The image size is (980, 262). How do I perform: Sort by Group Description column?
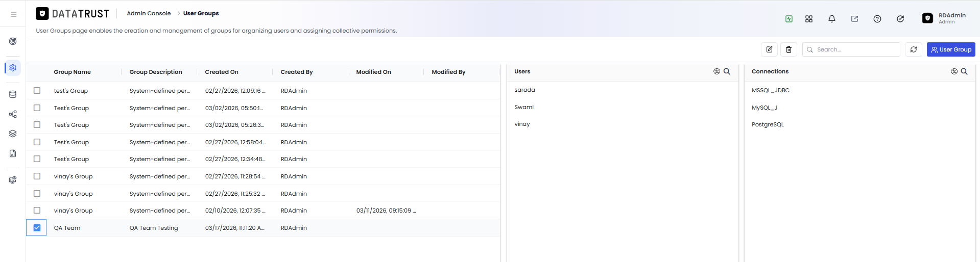pos(156,72)
